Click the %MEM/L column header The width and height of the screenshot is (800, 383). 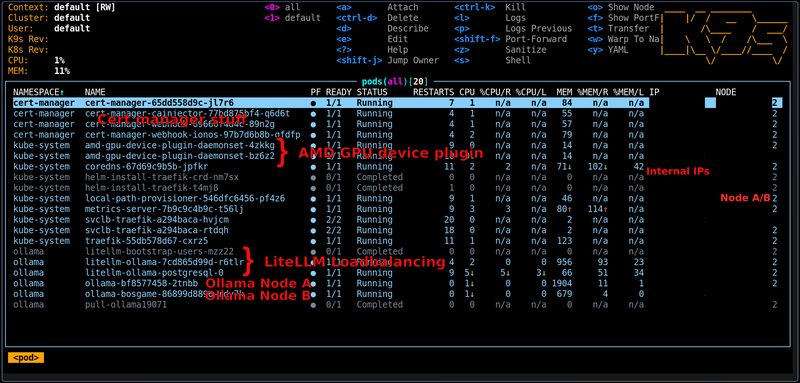(x=629, y=92)
